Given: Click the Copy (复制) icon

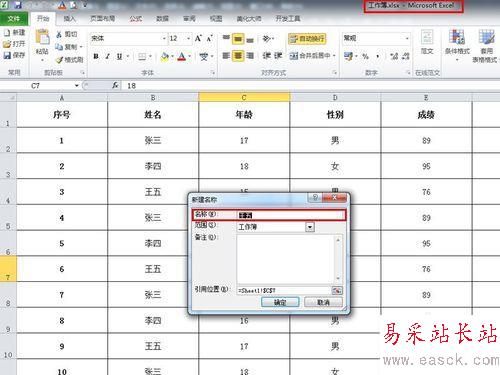Looking at the screenshot, I should click(59, 47).
